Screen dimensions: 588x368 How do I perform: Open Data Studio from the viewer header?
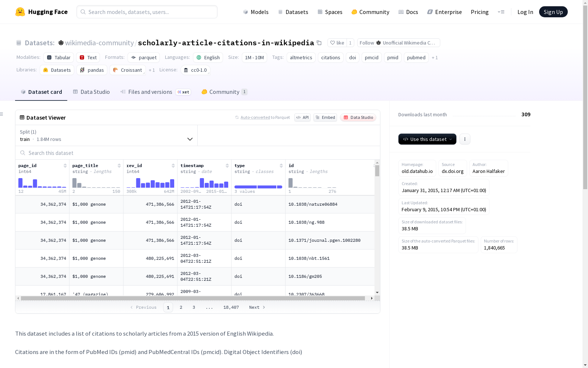point(358,117)
